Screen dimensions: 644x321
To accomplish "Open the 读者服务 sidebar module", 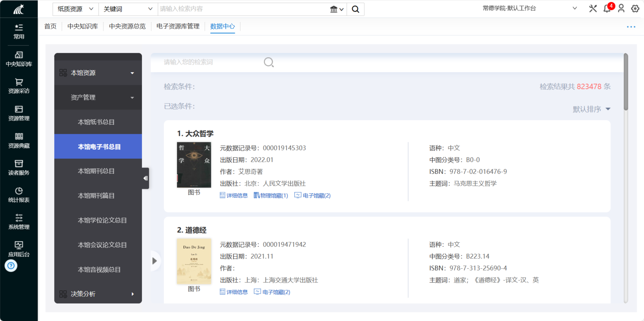I will tap(19, 168).
